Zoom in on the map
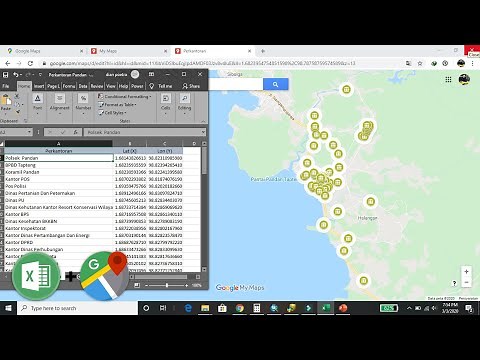The image size is (480, 360). (466, 272)
